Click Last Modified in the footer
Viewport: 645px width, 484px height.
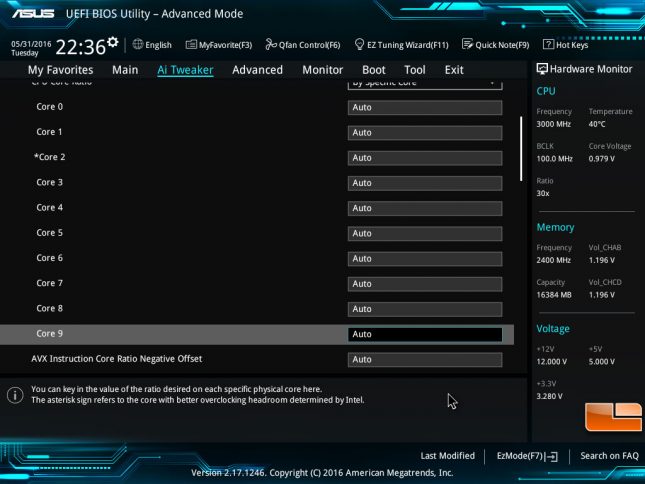(x=448, y=456)
